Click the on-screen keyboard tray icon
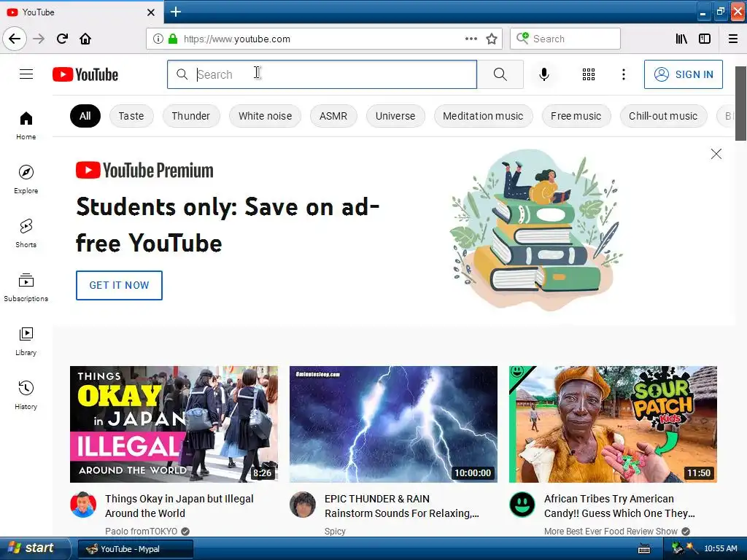 point(644,549)
